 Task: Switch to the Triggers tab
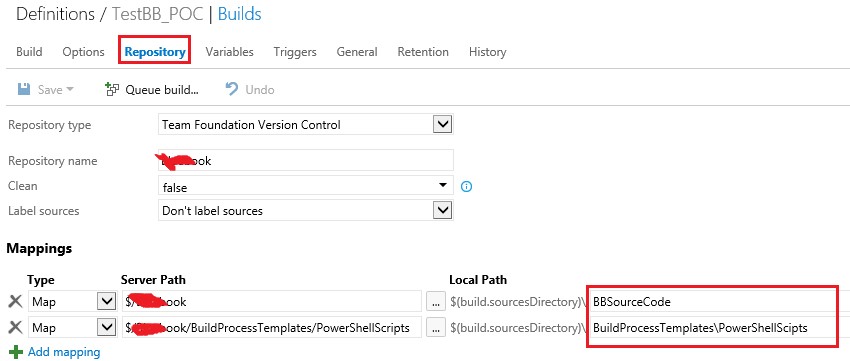(x=295, y=52)
